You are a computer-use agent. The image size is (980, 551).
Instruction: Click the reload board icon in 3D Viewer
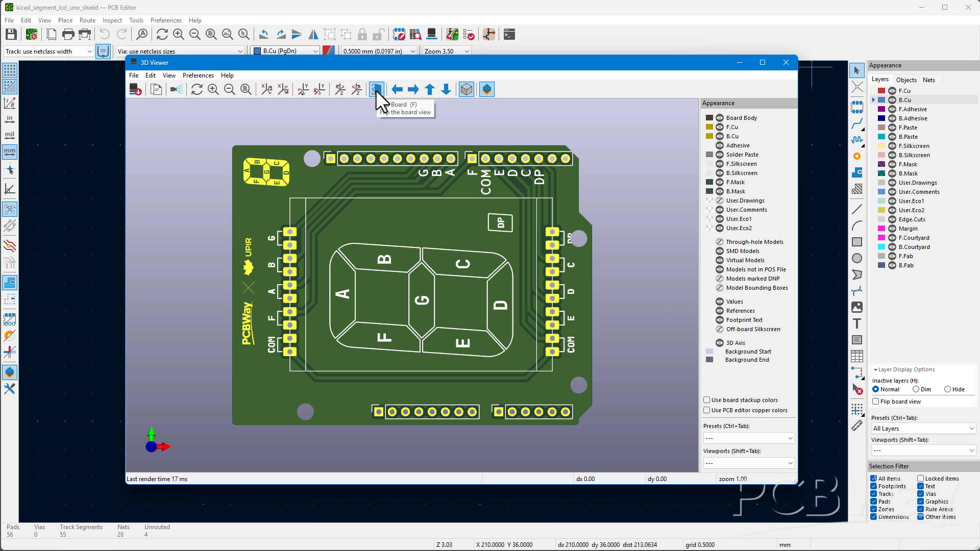197,89
